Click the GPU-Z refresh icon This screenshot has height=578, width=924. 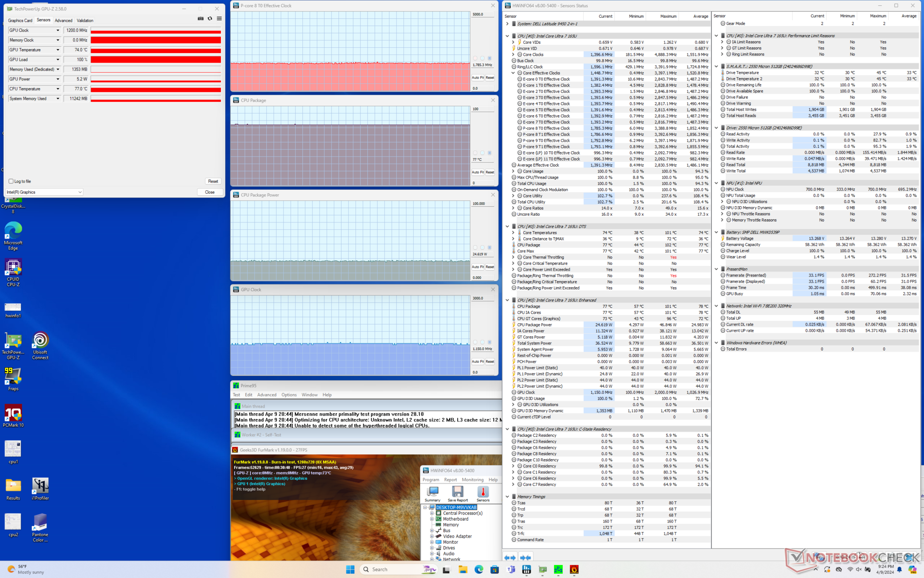coord(210,19)
